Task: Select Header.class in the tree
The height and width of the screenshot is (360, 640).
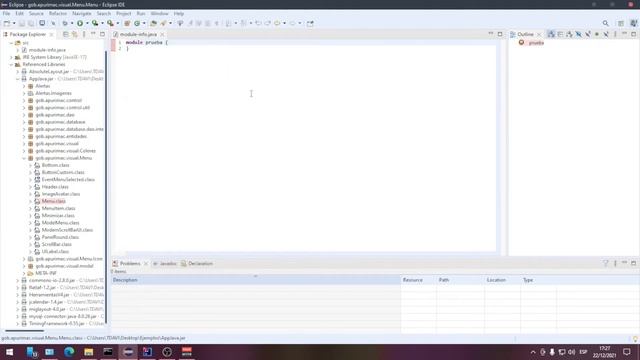Action: pyautogui.click(x=55, y=187)
